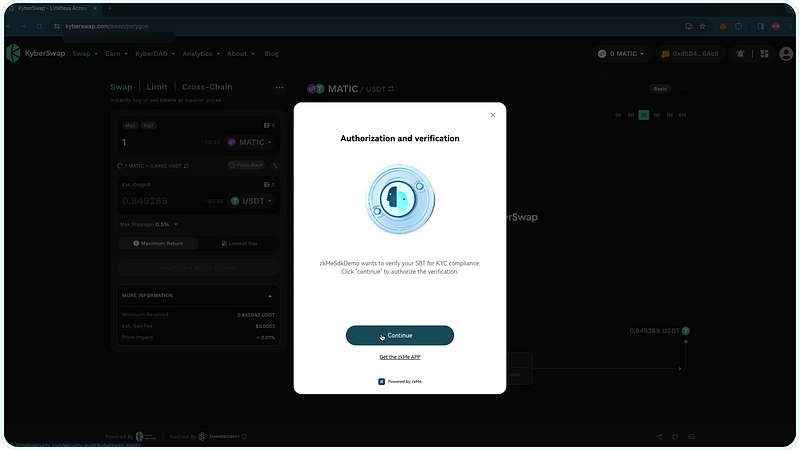Screen dimensions: 800x450
Task: Click the Price Impact < 0.01% value
Action: pyautogui.click(x=265, y=338)
